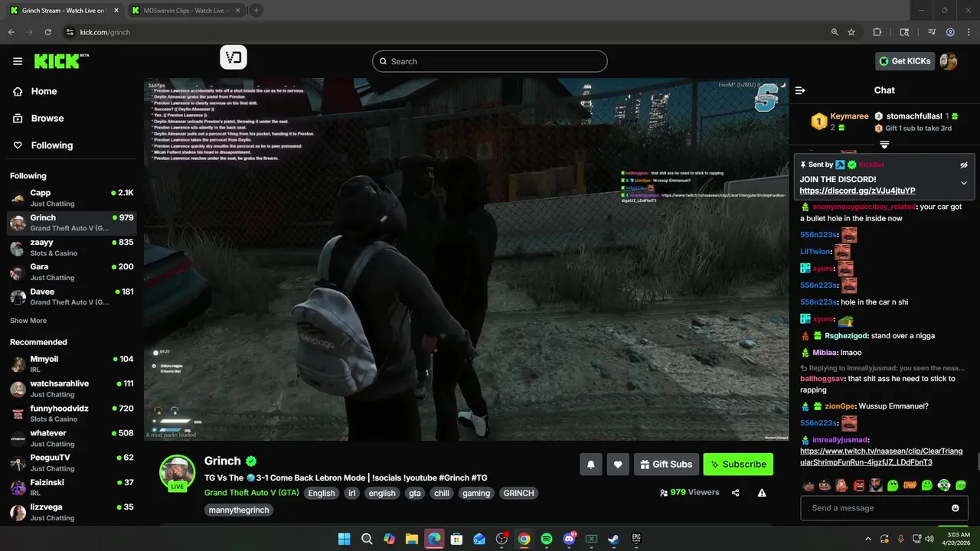Reload the page

48,32
